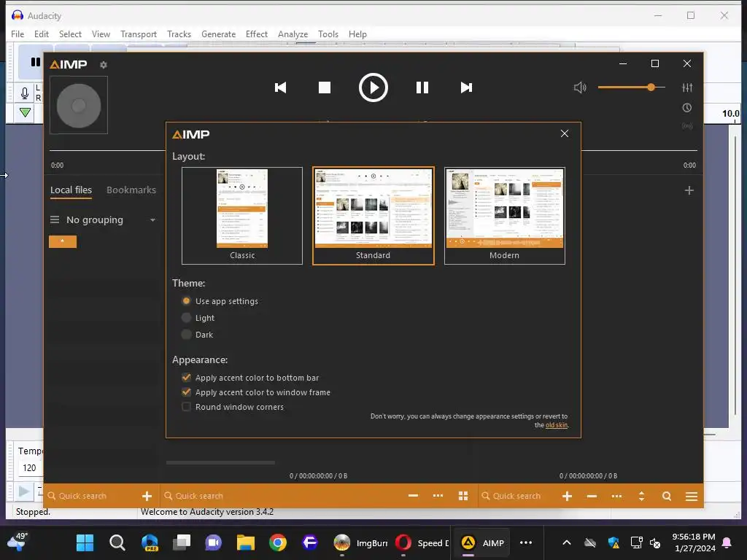Open Audacity's Help menu
This screenshot has height=560, width=747.
(357, 34)
